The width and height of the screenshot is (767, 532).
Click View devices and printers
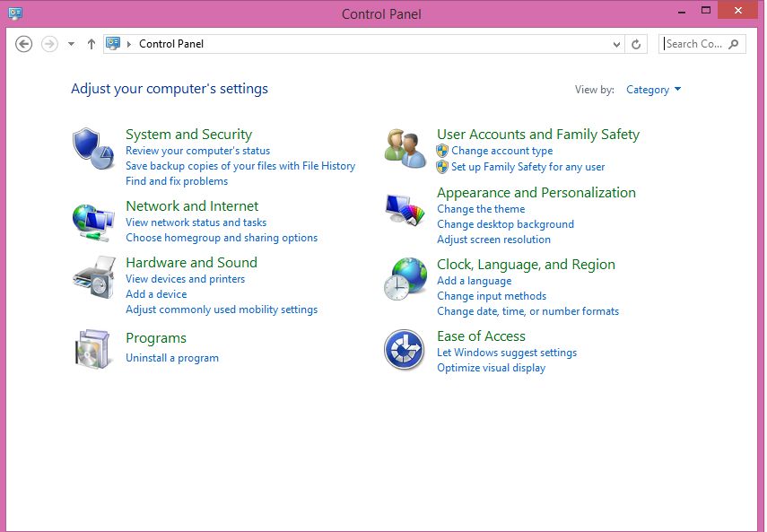point(185,279)
